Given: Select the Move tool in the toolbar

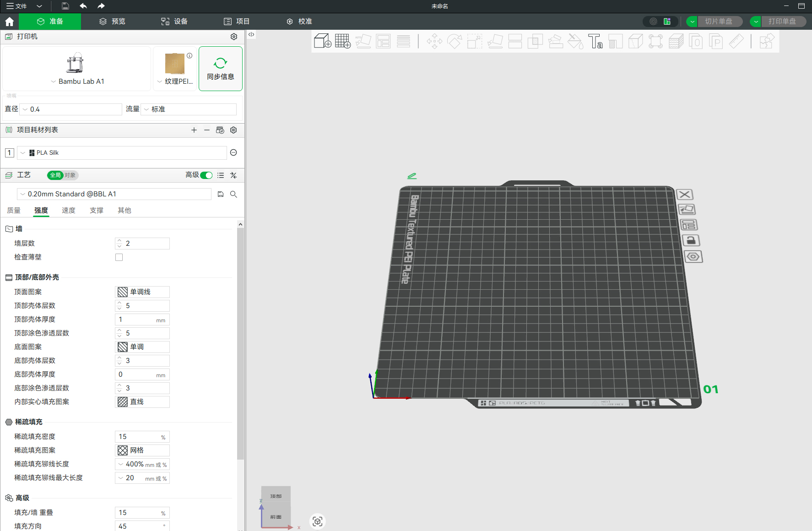Looking at the screenshot, I should (434, 41).
